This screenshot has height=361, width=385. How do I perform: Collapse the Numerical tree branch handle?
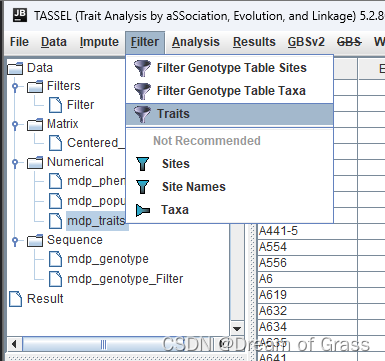click(15, 163)
